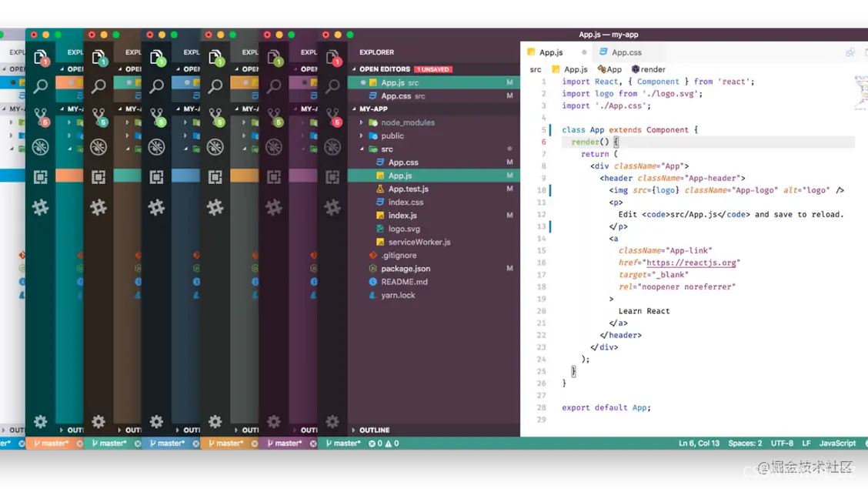The image size is (868, 489).
Task: Open Source Control icon in front window activity bar
Action: tap(332, 116)
